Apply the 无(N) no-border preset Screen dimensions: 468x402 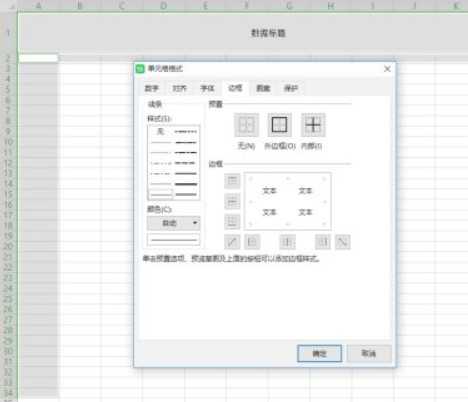246,125
